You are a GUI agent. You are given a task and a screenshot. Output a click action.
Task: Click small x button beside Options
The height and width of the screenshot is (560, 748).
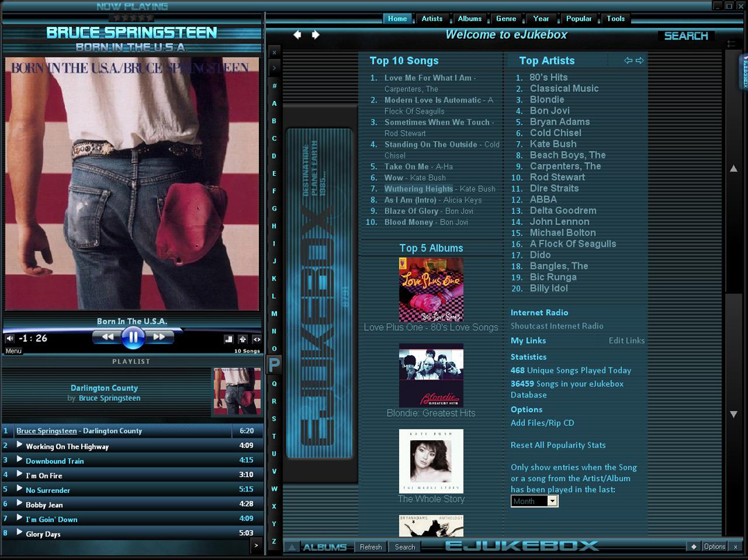pyautogui.click(x=736, y=547)
